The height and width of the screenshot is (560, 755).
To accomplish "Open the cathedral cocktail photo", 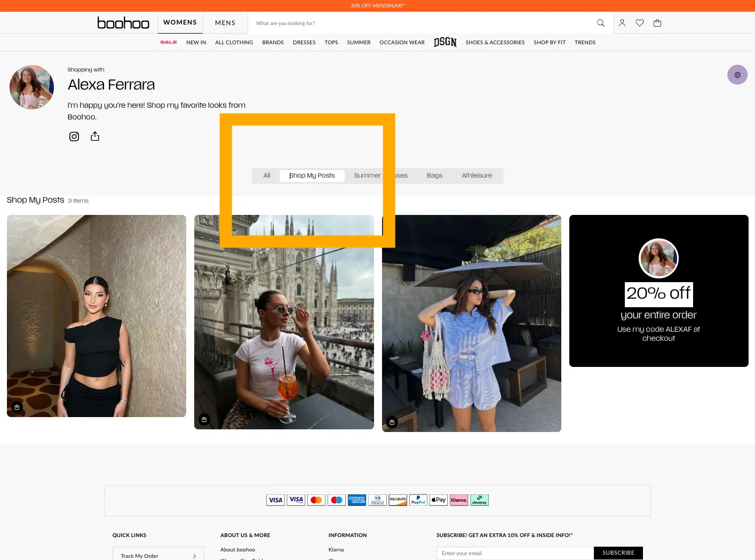I will click(284, 322).
